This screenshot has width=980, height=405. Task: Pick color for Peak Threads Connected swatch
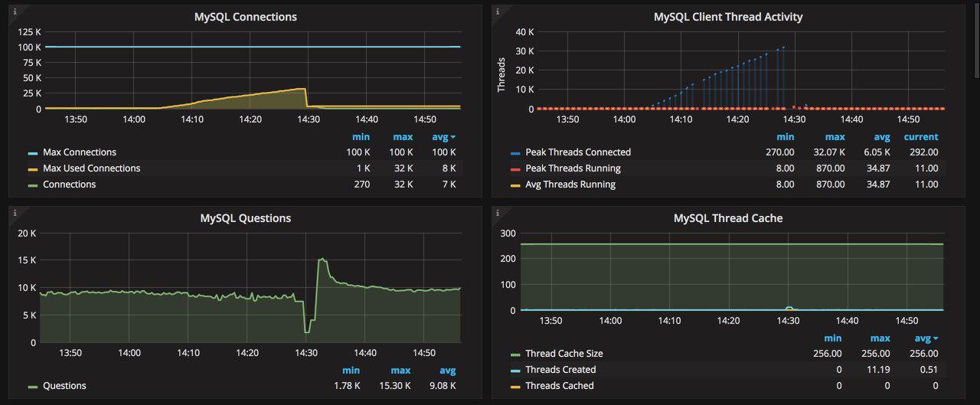click(x=515, y=153)
